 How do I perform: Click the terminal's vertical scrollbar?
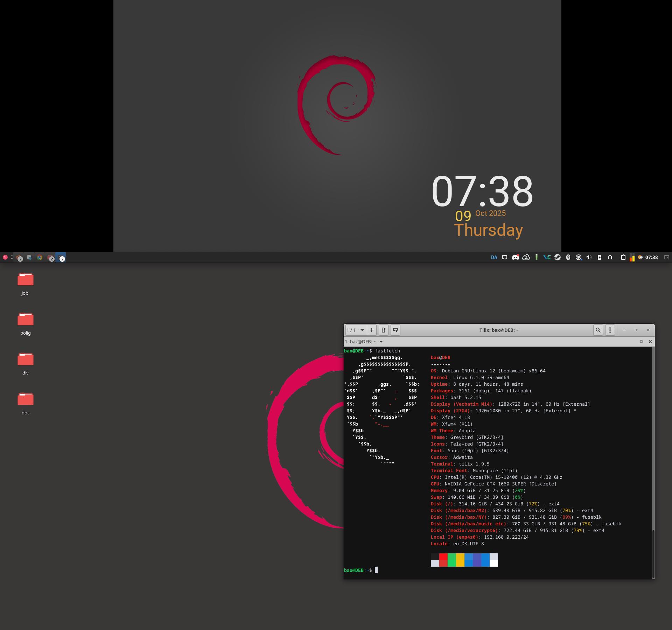click(653, 553)
